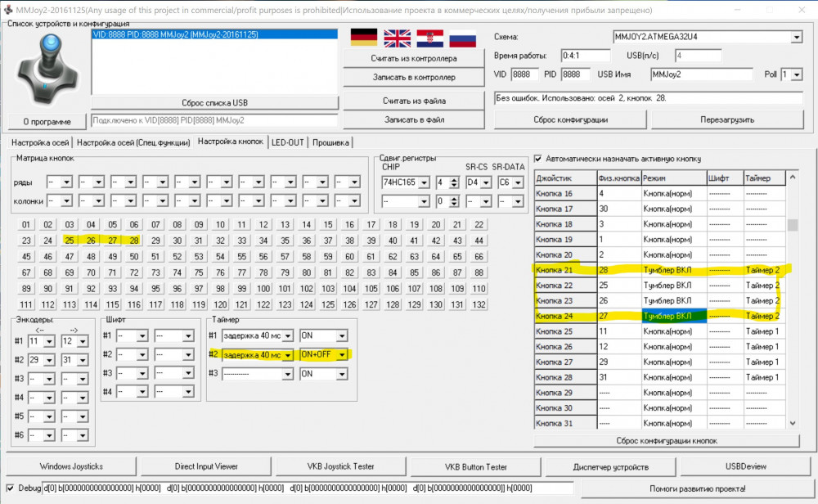Image resolution: width=818 pixels, height=504 pixels.
Task: Switch to the LED-OUT tab
Action: coord(287,142)
